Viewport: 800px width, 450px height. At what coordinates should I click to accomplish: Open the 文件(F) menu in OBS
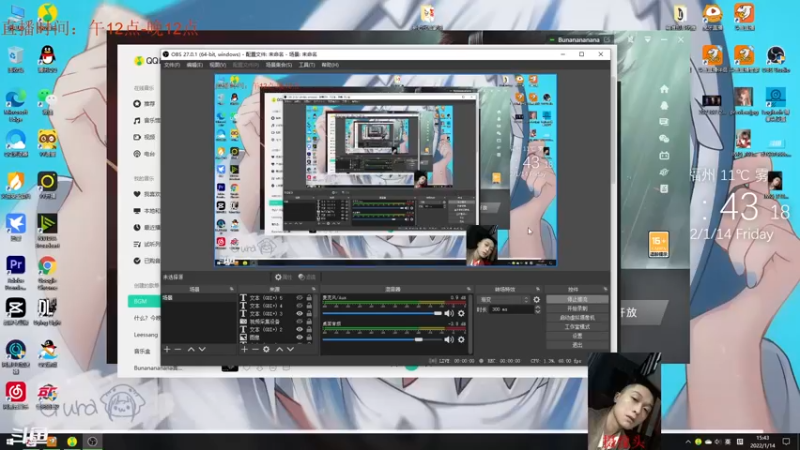[172, 65]
